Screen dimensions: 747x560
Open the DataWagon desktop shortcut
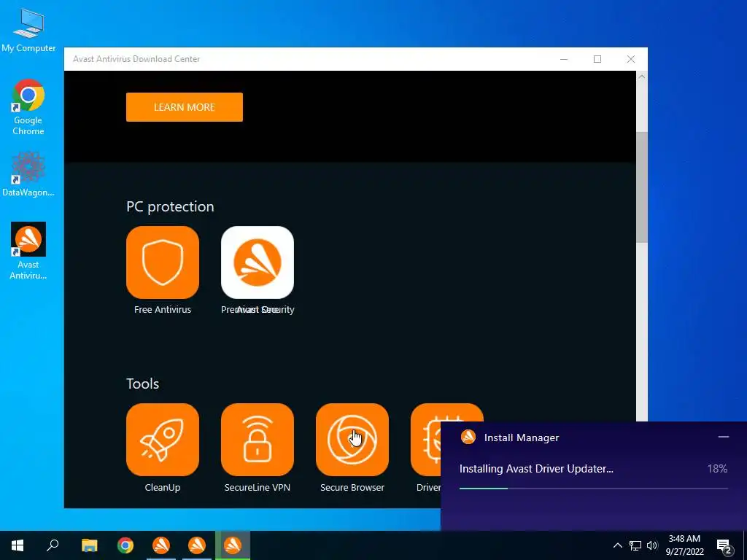pos(28,174)
